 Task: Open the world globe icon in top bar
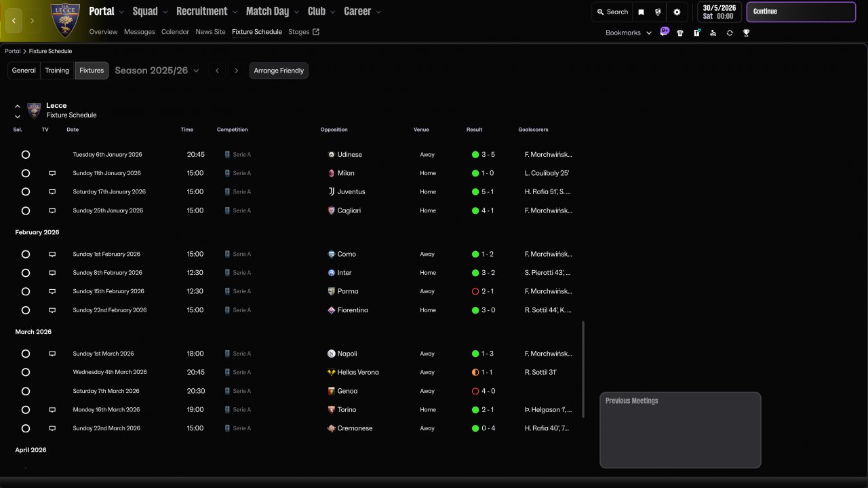[x=658, y=12]
